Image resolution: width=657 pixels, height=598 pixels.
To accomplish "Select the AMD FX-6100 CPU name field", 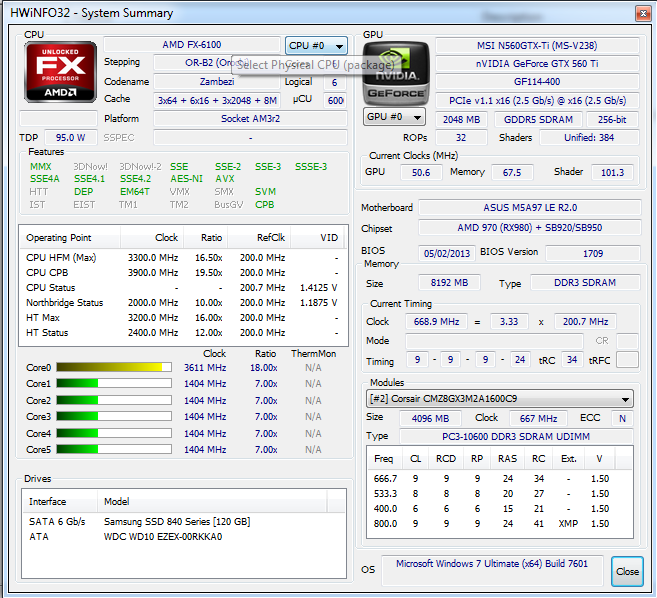I will (x=192, y=44).
